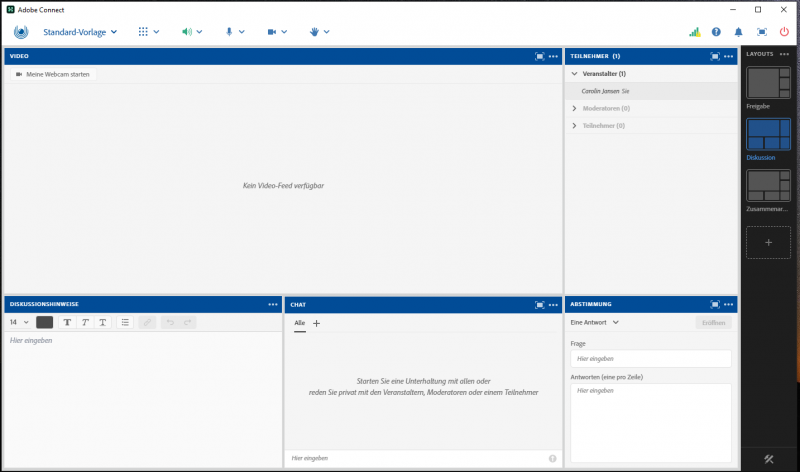This screenshot has width=800, height=472.
Task: Add a new private chat tab
Action: 316,323
